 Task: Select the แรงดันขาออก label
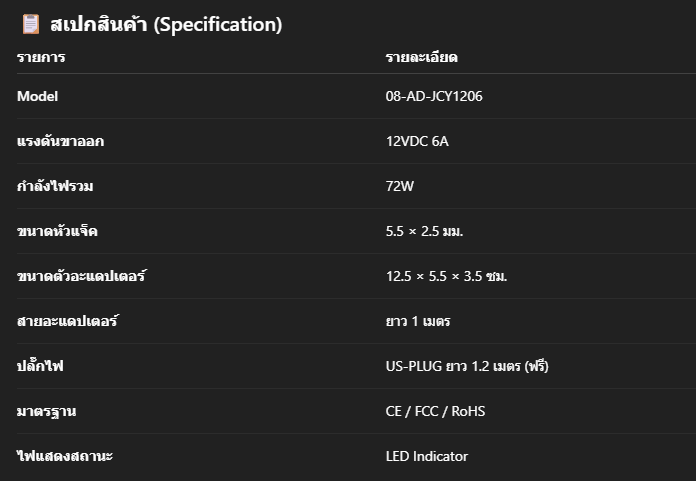[60, 141]
